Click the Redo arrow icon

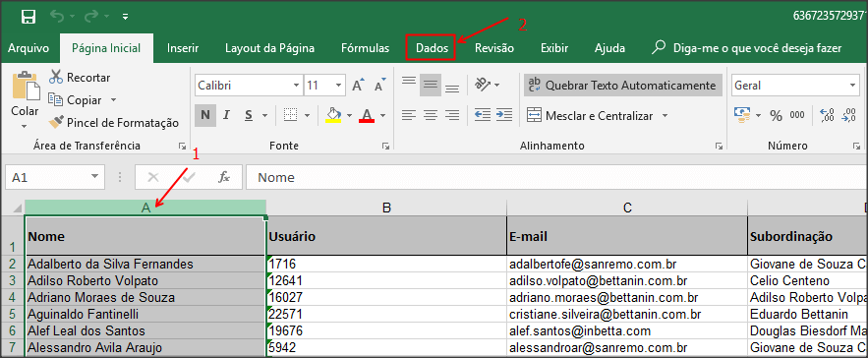(90, 16)
